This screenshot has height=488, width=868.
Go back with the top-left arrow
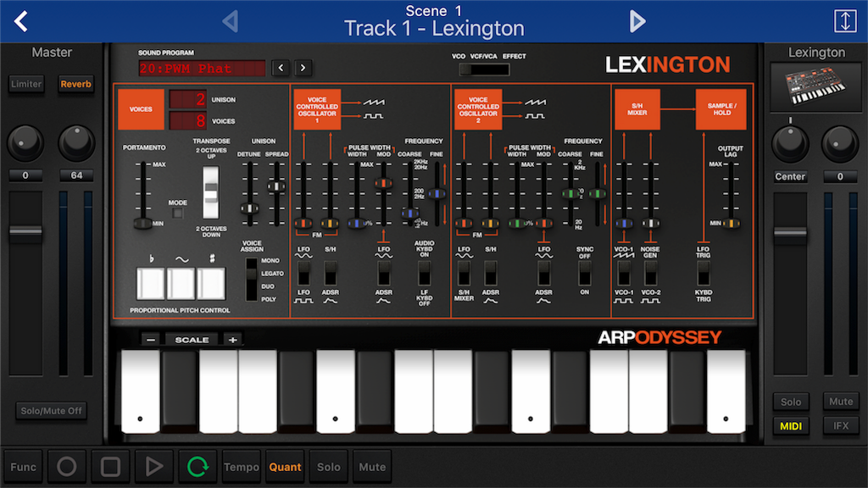[x=21, y=21]
